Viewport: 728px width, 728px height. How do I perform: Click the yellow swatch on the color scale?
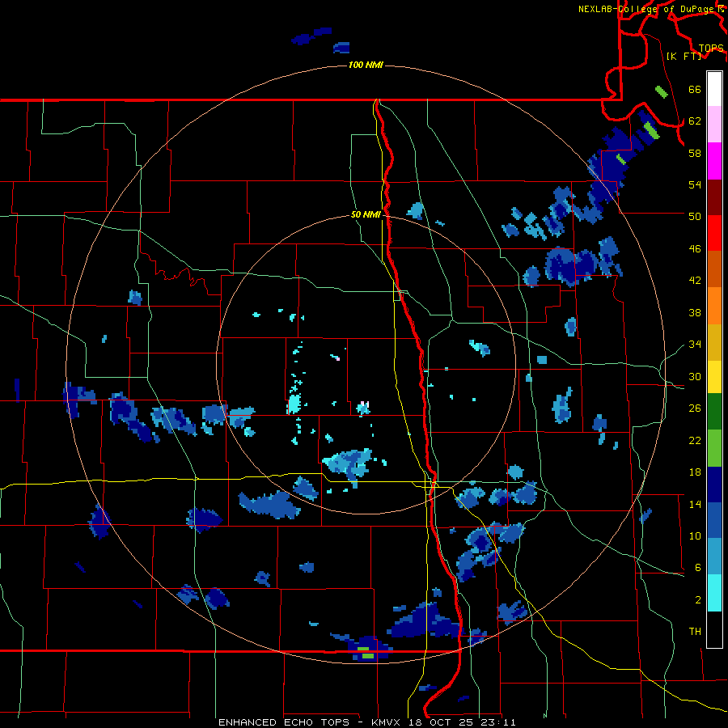pyautogui.click(x=714, y=377)
